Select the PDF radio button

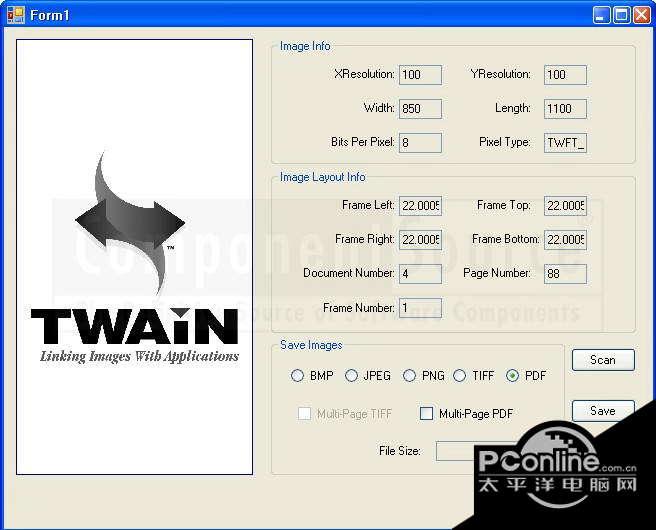pyautogui.click(x=512, y=375)
